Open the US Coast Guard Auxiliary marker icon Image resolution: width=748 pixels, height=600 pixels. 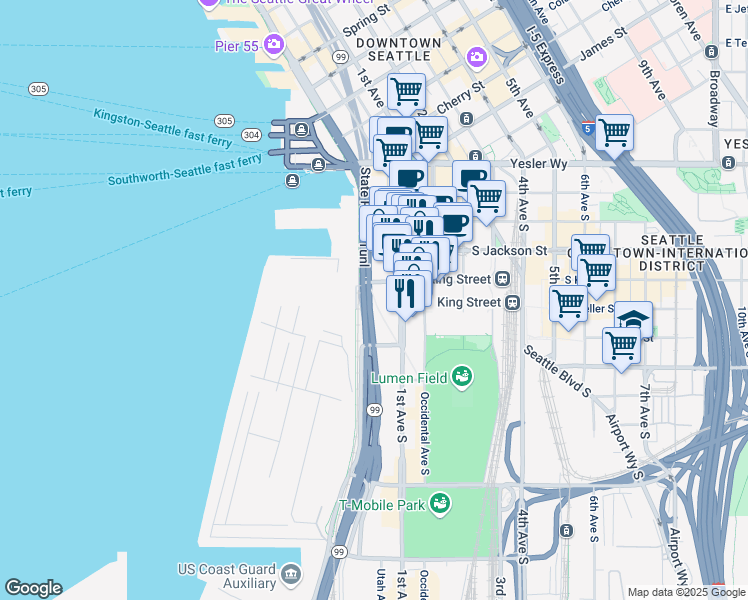pyautogui.click(x=291, y=574)
